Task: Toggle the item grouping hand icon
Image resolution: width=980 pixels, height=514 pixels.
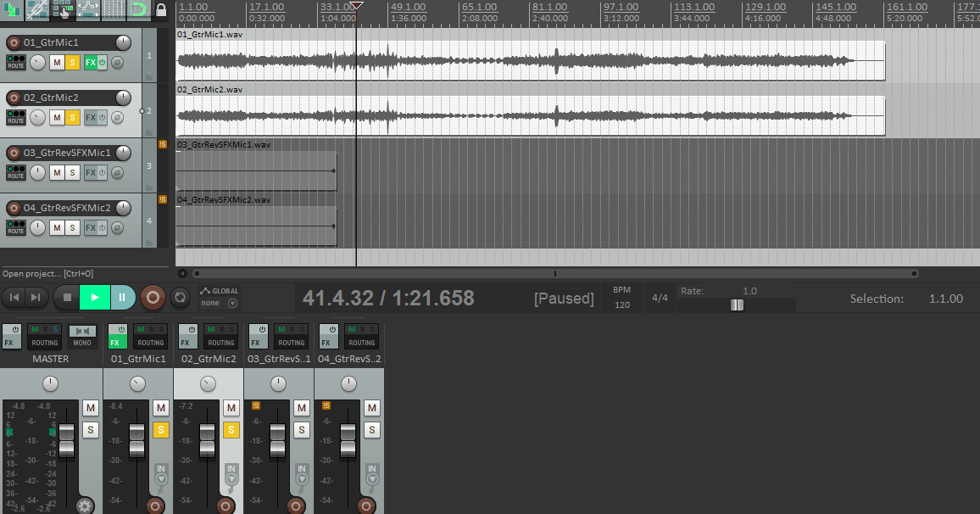Action: pyautogui.click(x=61, y=11)
